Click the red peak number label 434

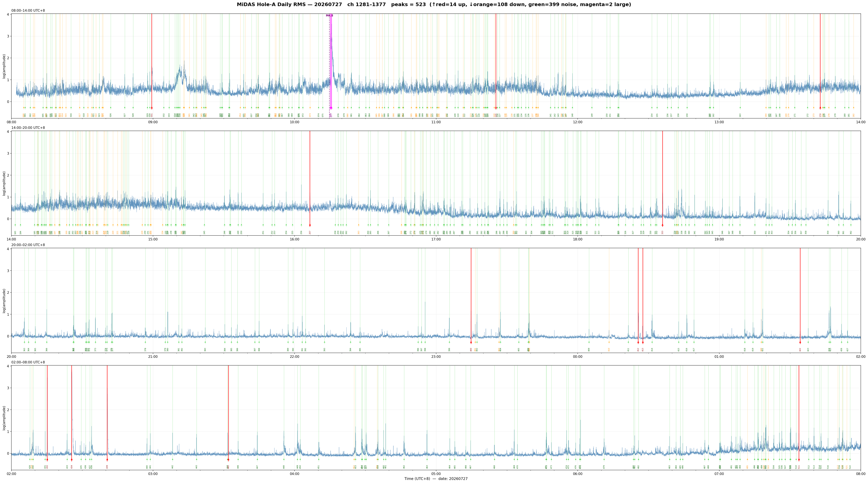coord(71,467)
